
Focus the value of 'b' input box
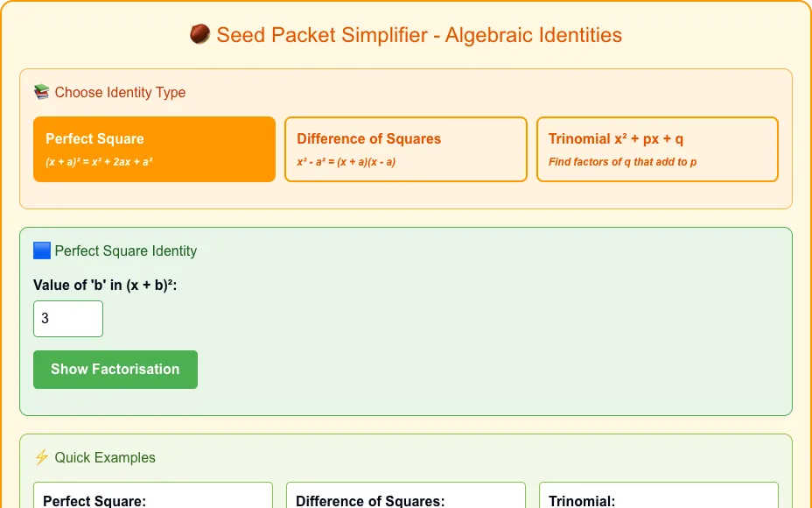coord(68,319)
